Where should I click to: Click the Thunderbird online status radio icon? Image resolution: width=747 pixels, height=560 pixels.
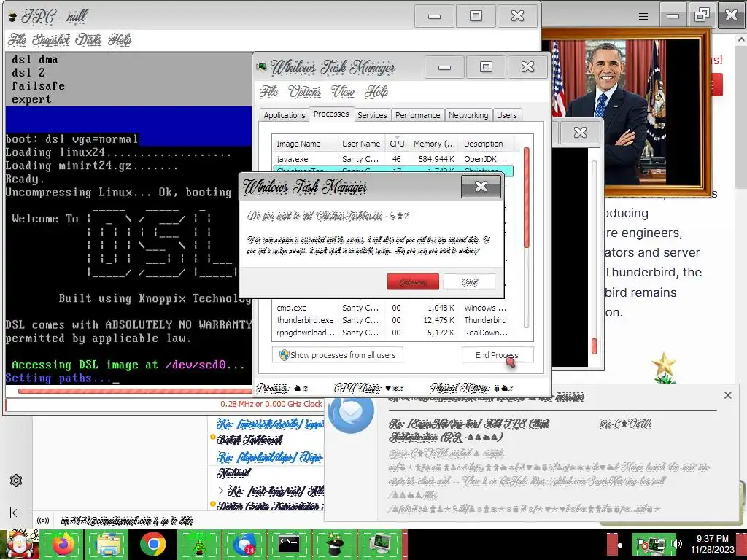[x=43, y=521]
